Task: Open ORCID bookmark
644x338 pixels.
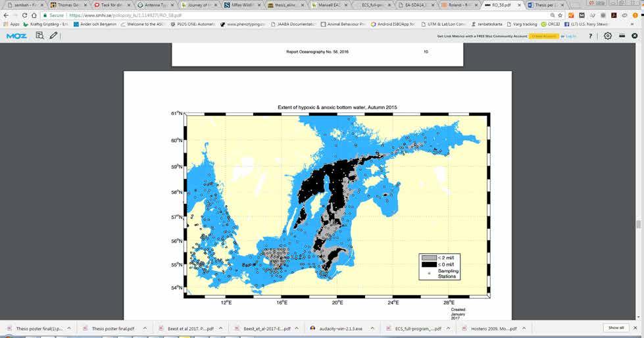Action: click(x=551, y=24)
